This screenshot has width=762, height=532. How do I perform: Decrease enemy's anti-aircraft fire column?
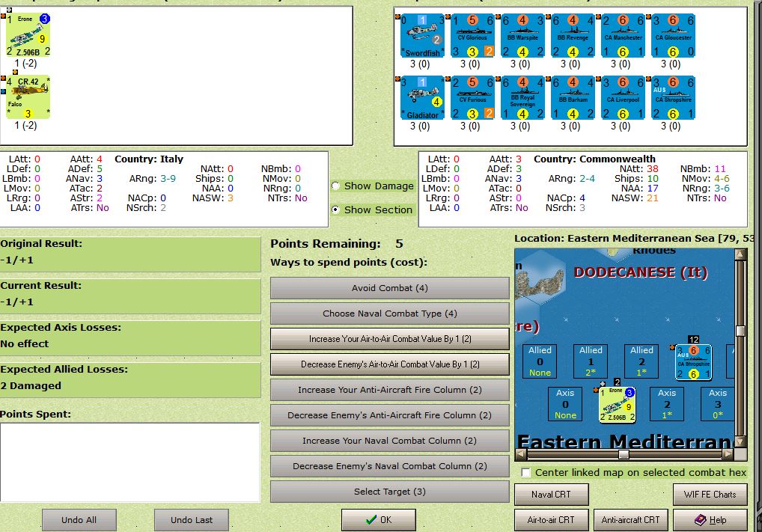[x=390, y=415]
